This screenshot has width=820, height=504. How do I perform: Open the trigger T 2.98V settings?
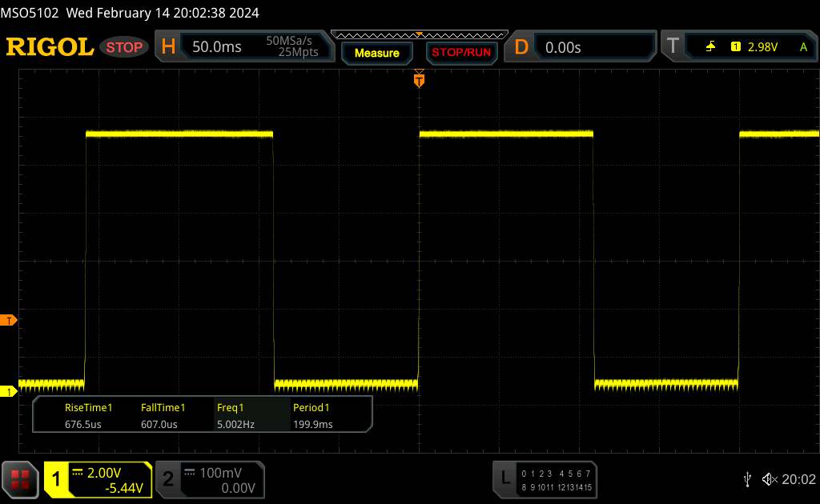[x=738, y=47]
